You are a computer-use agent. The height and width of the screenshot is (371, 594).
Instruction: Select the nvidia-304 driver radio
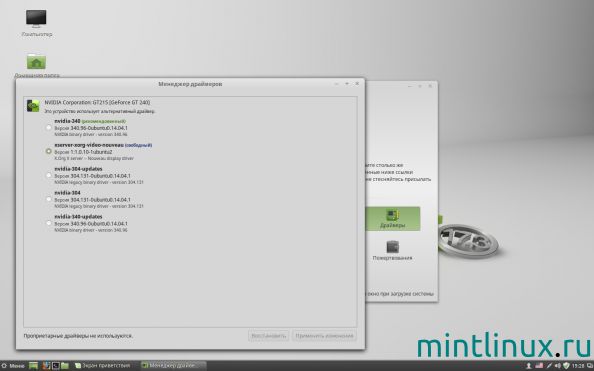tap(48, 199)
